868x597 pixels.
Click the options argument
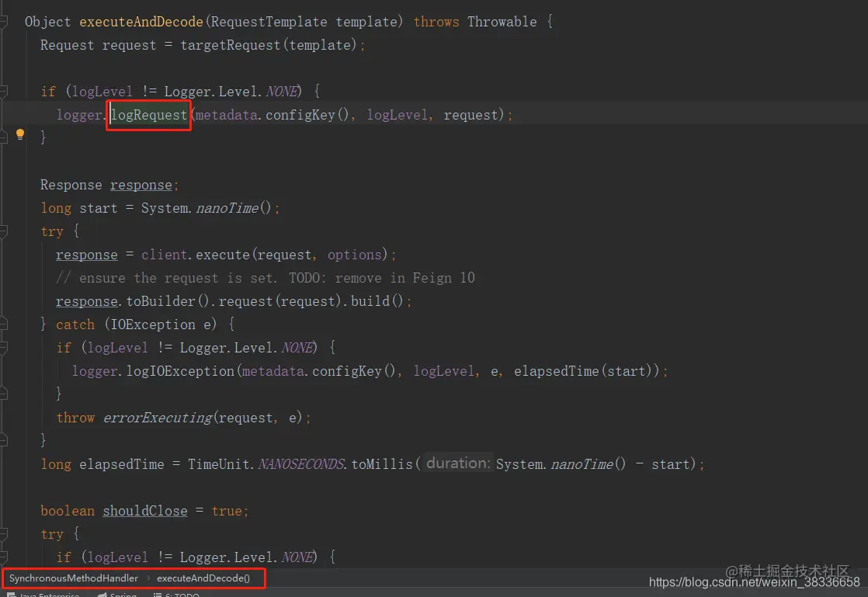(x=354, y=255)
